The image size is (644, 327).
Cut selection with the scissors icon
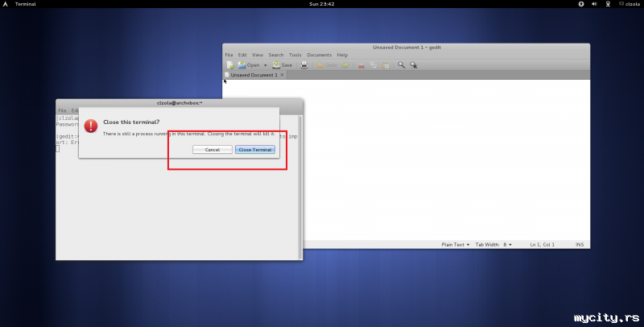point(361,65)
